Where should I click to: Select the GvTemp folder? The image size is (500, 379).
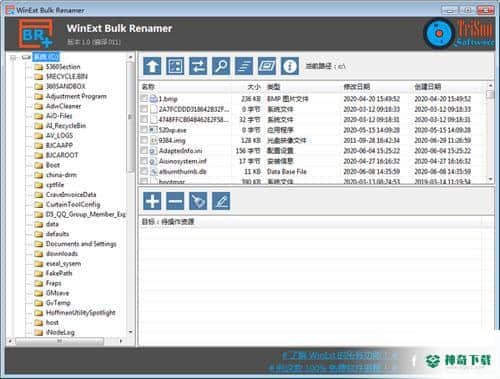click(58, 303)
